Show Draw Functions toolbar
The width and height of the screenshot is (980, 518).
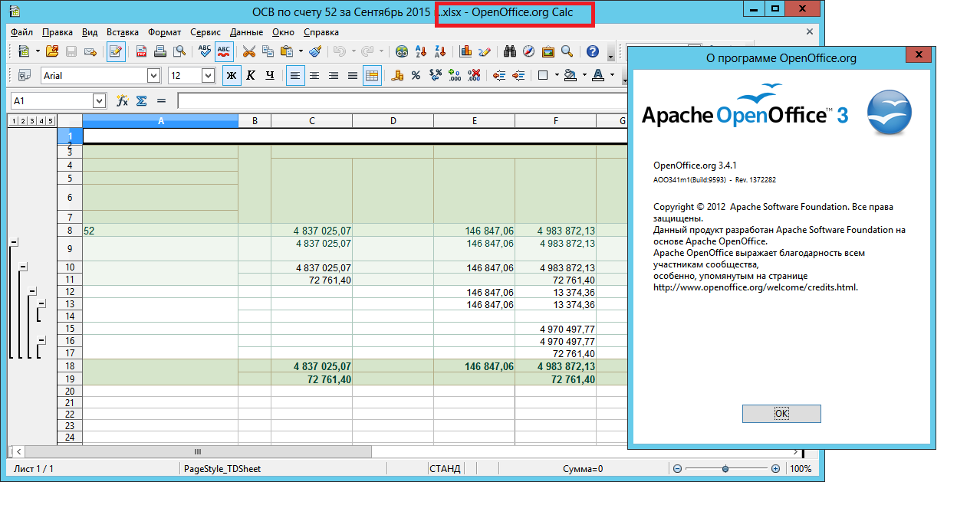484,51
